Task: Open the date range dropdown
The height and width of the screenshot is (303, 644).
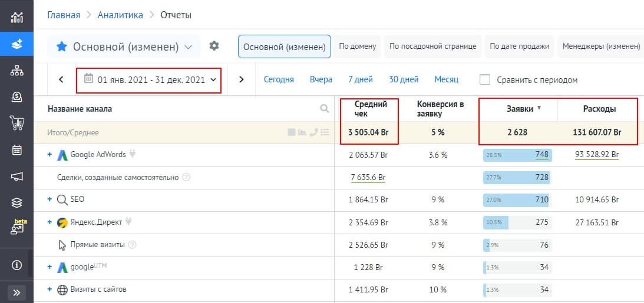Action: 149,79
